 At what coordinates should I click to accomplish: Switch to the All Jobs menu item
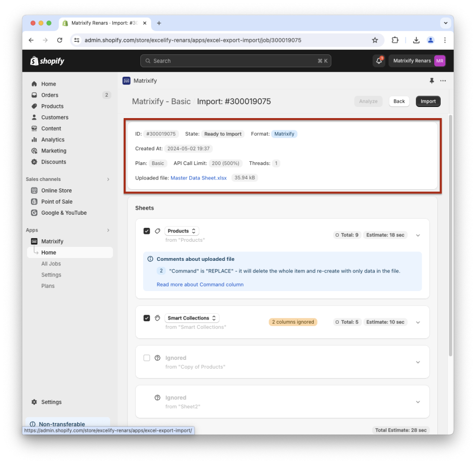tap(51, 264)
